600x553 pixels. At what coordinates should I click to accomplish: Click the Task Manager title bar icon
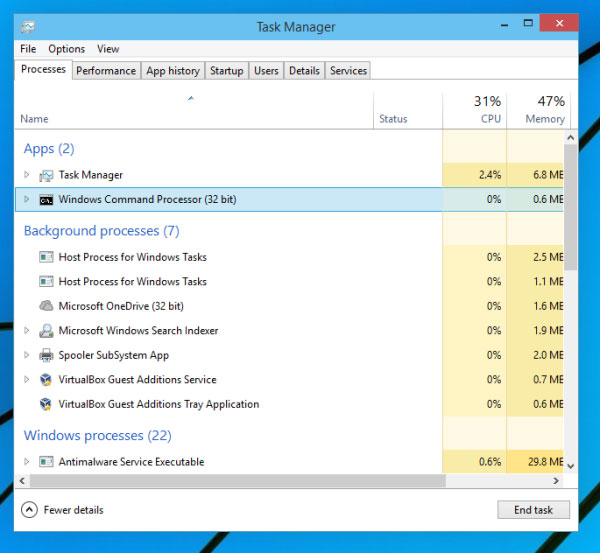point(28,27)
